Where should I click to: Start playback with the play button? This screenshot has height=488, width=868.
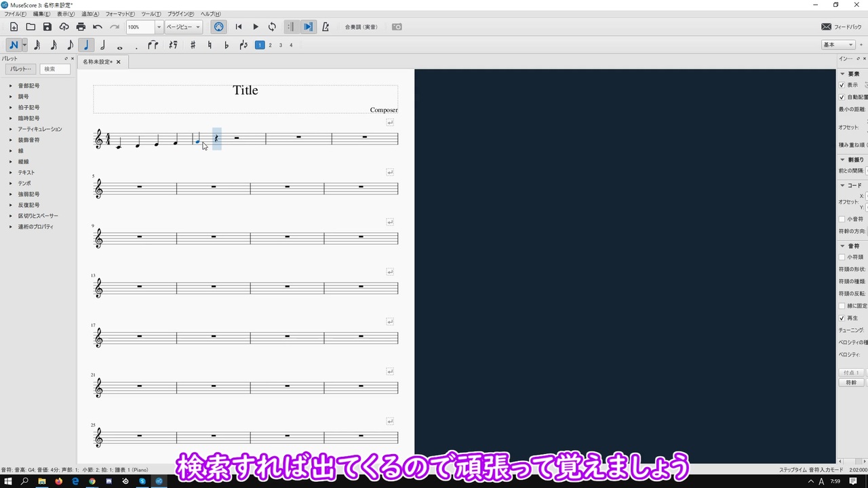coord(256,27)
